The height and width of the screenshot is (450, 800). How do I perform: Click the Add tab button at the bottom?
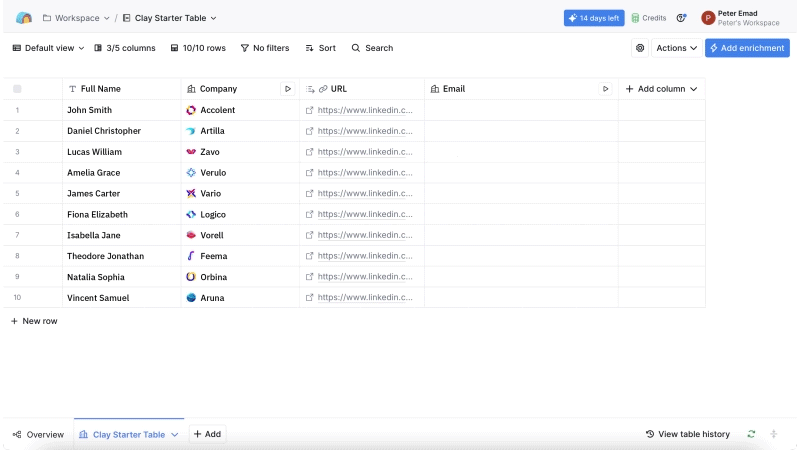[x=207, y=434]
